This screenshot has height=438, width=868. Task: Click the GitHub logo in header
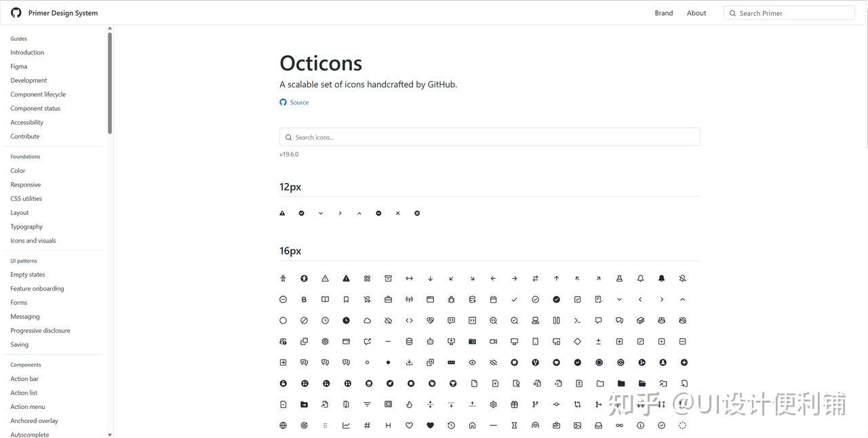pyautogui.click(x=16, y=13)
